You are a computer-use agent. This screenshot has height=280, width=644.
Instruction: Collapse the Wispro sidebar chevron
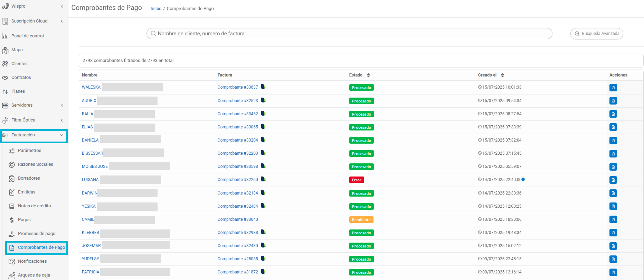(62, 6)
